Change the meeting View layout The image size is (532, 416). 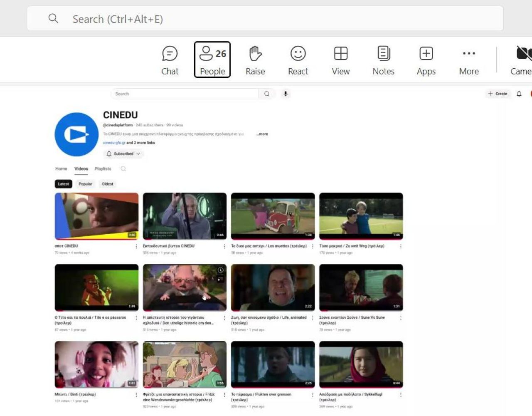coord(340,60)
